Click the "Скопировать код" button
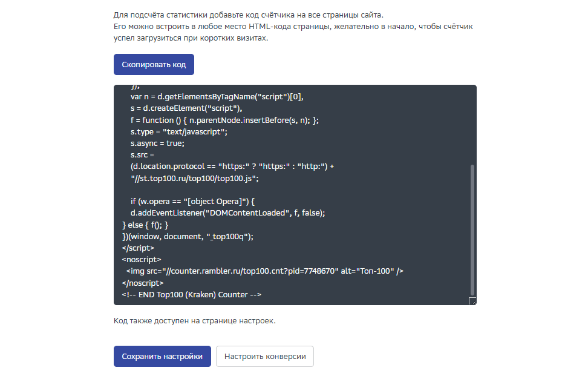The width and height of the screenshot is (588, 376). point(154,64)
